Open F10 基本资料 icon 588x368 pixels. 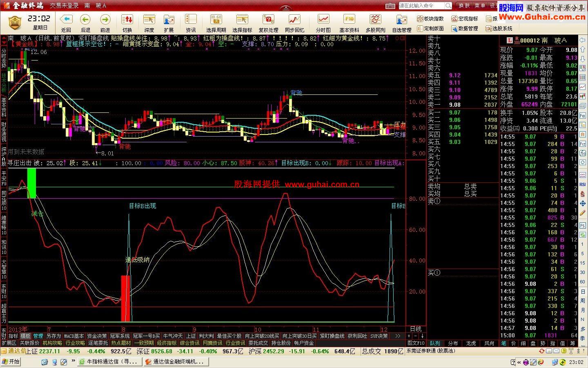(x=349, y=20)
